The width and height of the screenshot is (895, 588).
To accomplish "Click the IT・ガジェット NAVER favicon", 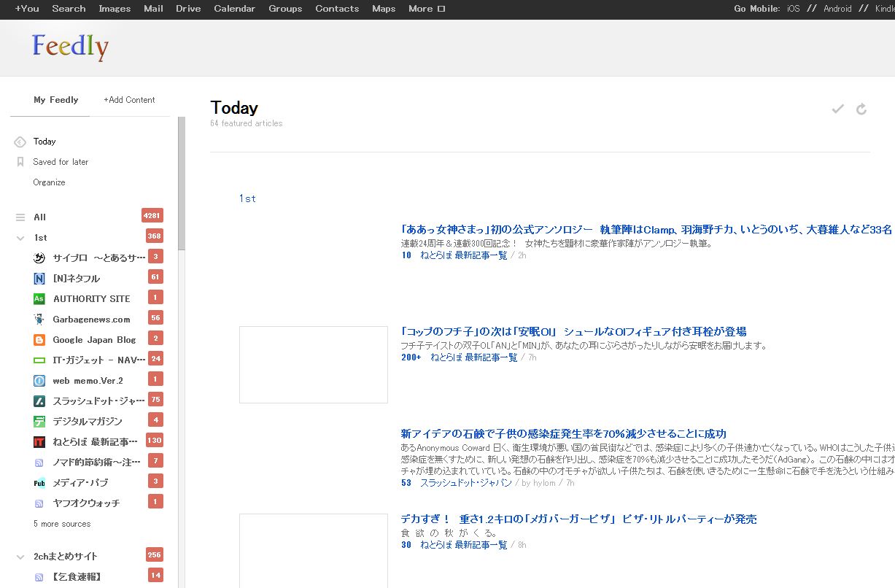I will coord(39,360).
